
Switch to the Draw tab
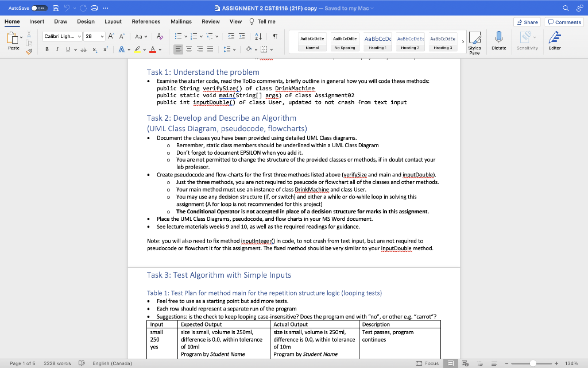click(61, 21)
